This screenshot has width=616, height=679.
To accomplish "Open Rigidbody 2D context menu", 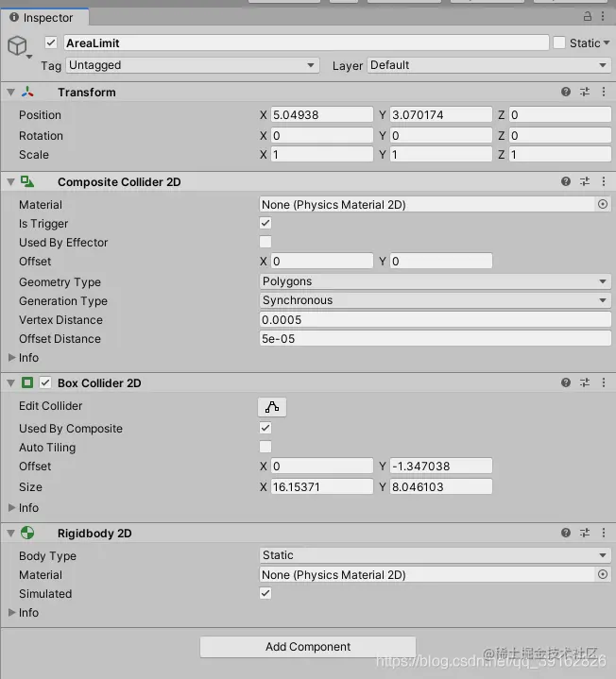I will [x=604, y=533].
